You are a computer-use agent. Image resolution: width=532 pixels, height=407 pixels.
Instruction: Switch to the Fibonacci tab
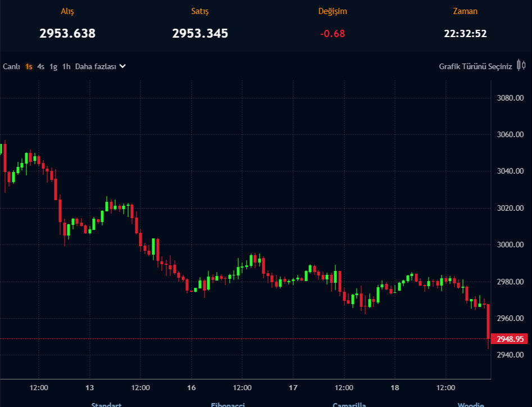click(228, 404)
